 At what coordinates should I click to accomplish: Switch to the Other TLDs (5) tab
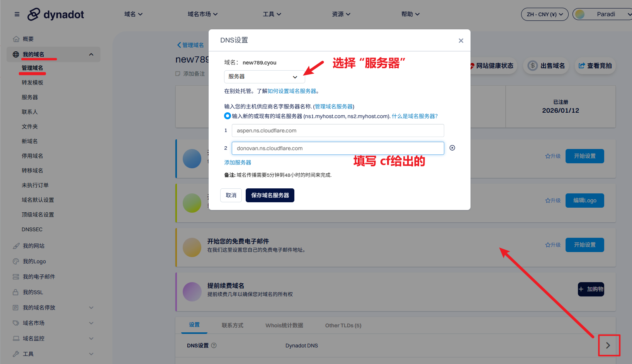coord(343,325)
